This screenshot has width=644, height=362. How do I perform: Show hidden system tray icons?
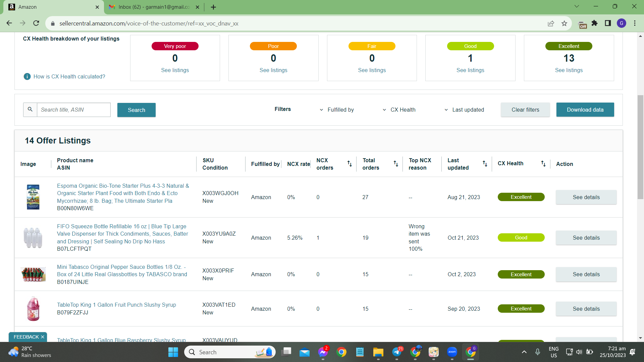(x=524, y=352)
